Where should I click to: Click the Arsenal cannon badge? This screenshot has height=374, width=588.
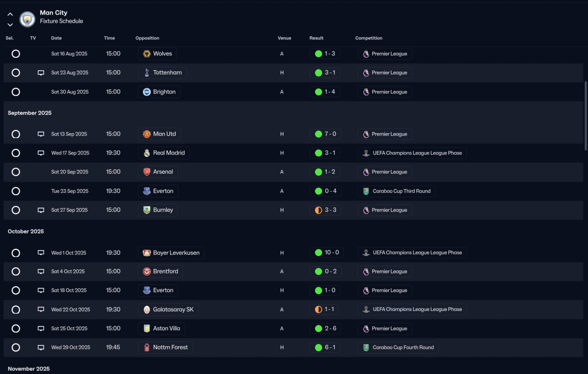click(x=147, y=172)
